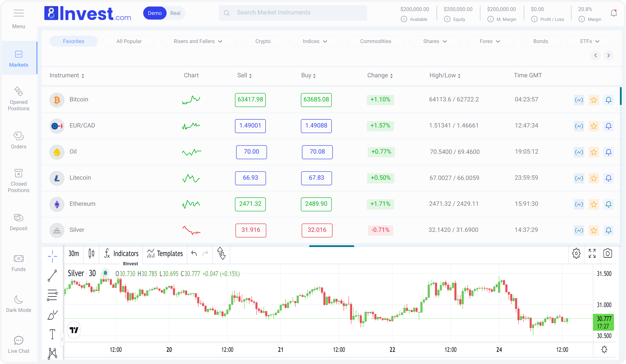Enable a price alert bell for Silver
The image size is (626, 364).
click(609, 230)
